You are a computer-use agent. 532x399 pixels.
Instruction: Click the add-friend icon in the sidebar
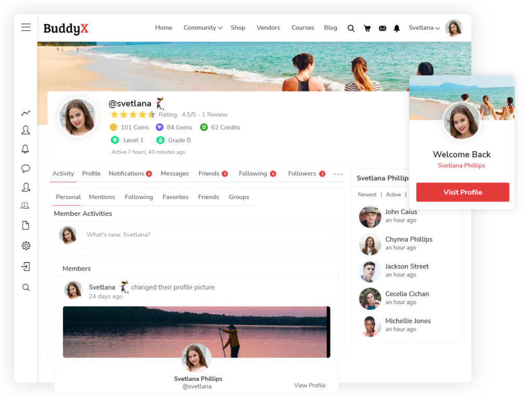tap(25, 187)
